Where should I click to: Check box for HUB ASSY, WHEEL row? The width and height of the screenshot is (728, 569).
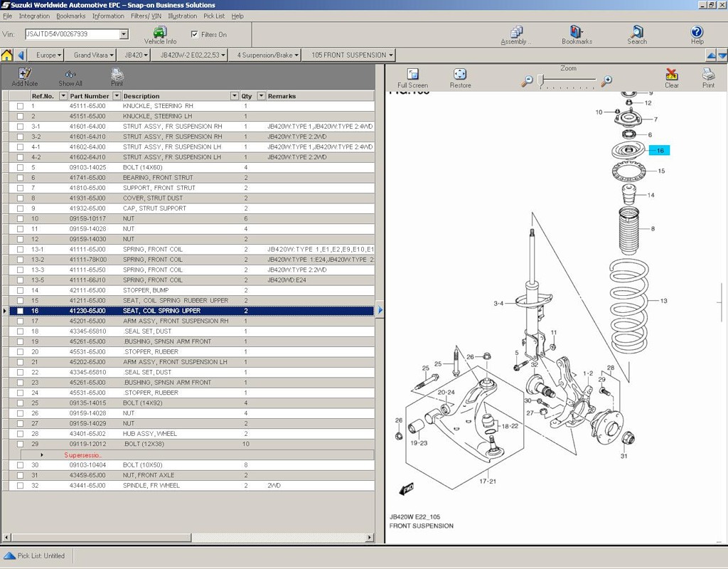click(x=20, y=434)
